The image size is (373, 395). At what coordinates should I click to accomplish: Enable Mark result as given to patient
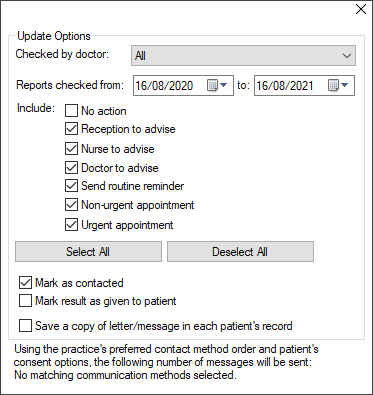25,301
